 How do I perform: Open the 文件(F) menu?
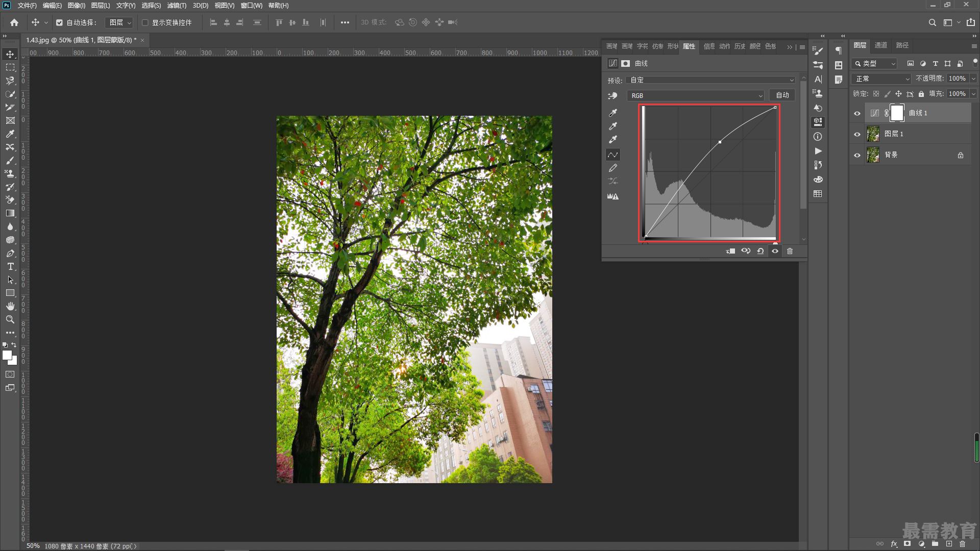point(27,6)
